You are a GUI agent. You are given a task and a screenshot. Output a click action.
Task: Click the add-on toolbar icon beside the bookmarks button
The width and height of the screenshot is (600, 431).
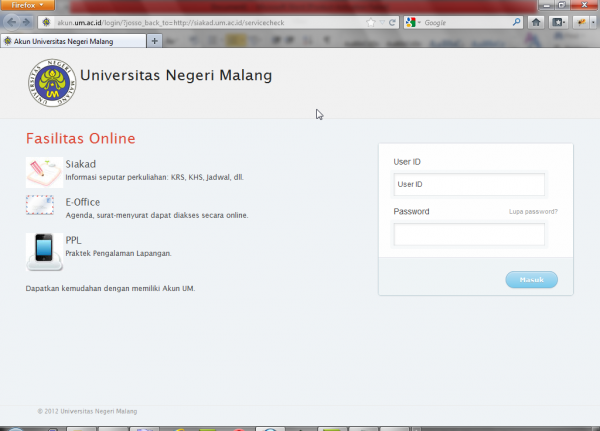coord(582,23)
